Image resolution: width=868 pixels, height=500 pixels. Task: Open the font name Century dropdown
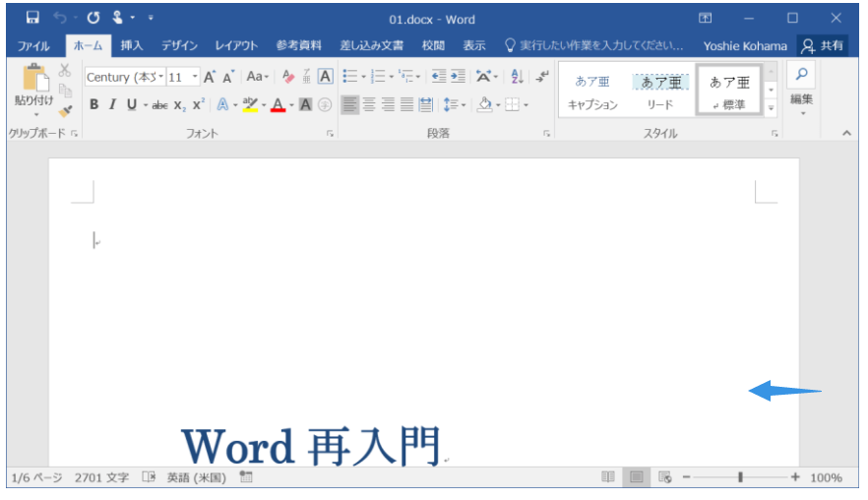pyautogui.click(x=161, y=77)
